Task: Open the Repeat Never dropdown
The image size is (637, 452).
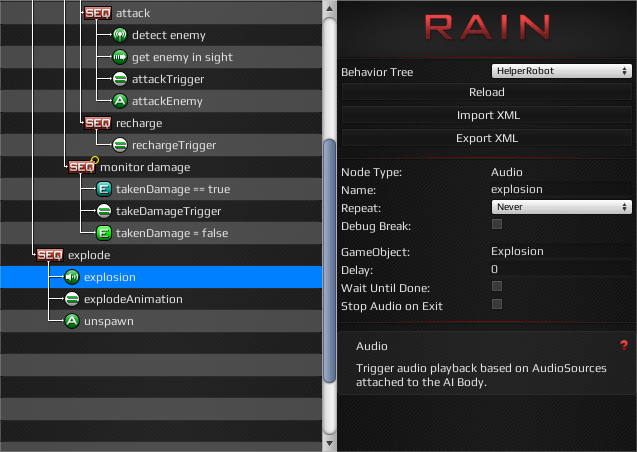Action: [x=561, y=207]
